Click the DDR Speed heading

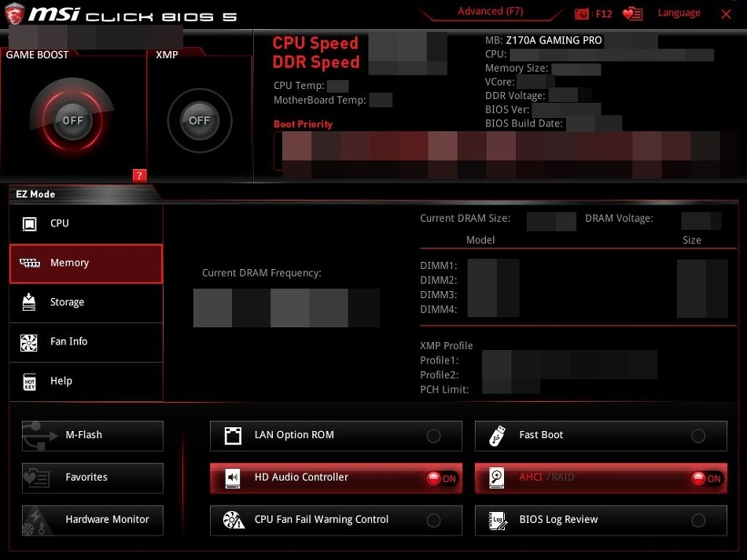tap(316, 62)
